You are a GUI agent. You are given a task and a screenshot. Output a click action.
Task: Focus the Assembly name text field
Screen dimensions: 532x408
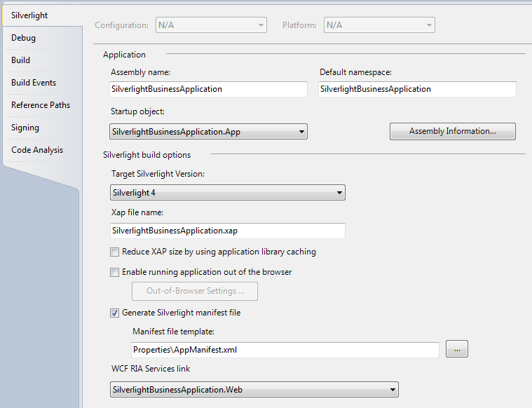(x=208, y=89)
